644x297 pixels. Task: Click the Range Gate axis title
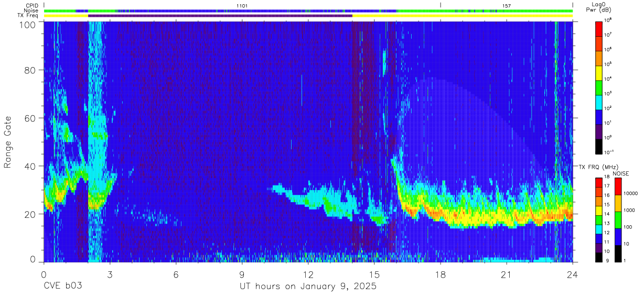(8, 142)
